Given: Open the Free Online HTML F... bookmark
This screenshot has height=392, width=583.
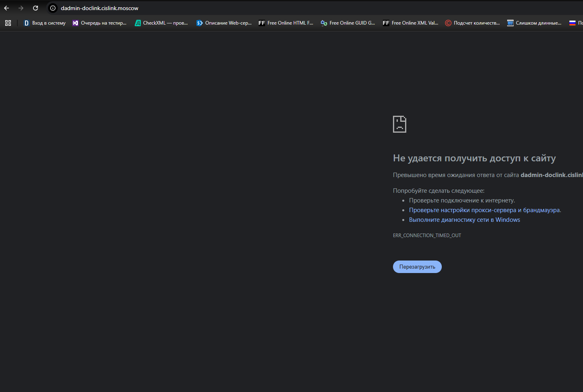Looking at the screenshot, I should pyautogui.click(x=286, y=23).
